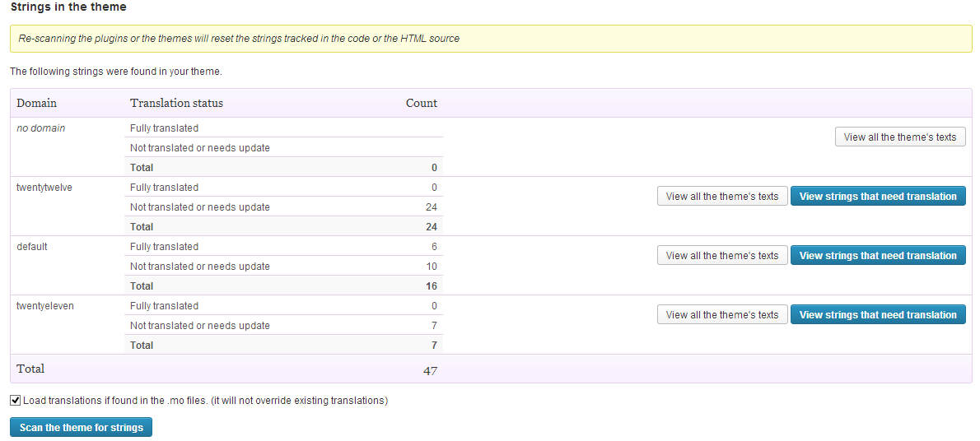Screen dimensions: 980x441
Task: Open all theme texts for twentytwelve domain
Action: pyautogui.click(x=721, y=197)
